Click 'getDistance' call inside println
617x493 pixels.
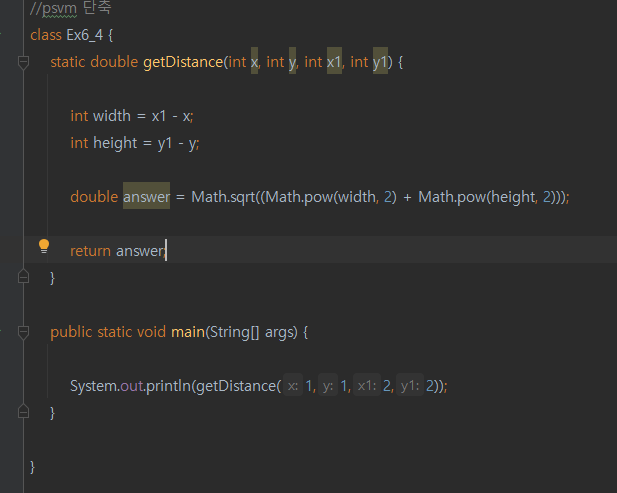coord(236,386)
